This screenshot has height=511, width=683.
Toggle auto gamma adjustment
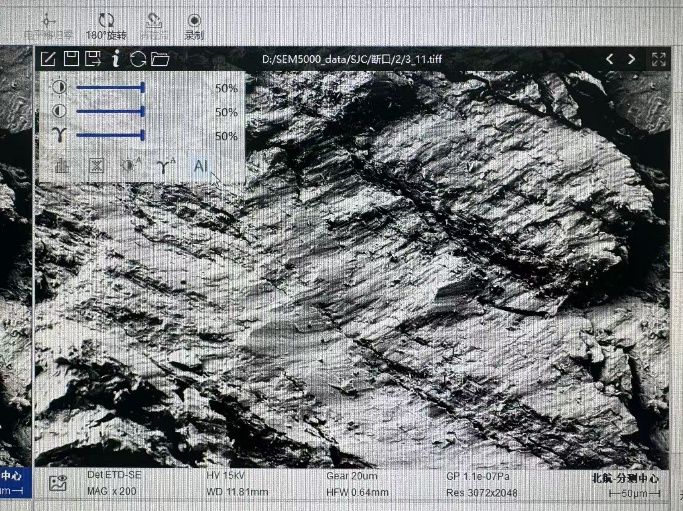[165, 166]
